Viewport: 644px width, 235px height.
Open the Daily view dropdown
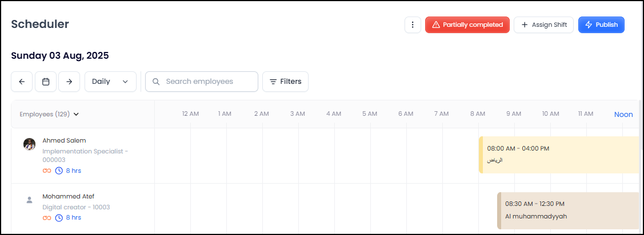110,82
